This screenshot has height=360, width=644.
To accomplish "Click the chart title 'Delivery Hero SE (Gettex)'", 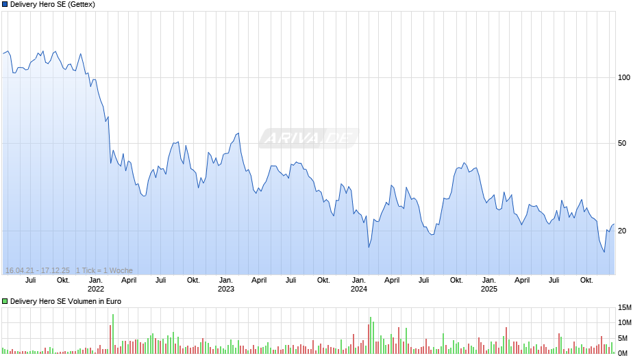I will click(x=53, y=5).
